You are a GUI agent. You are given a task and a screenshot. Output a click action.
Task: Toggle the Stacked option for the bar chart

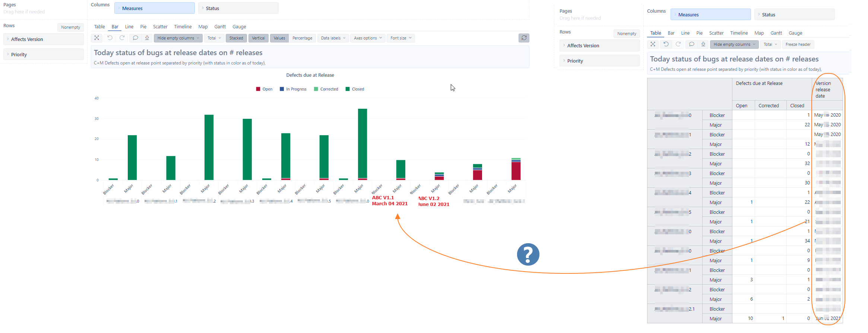(236, 38)
